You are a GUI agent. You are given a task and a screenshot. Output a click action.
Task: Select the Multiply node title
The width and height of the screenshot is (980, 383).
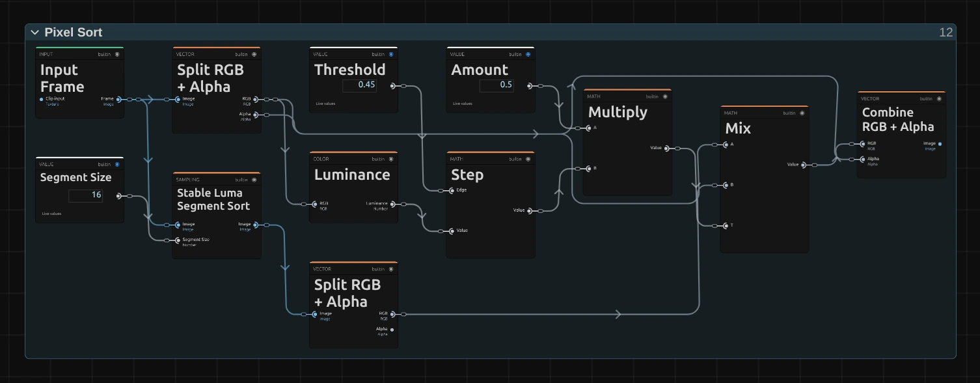[618, 111]
